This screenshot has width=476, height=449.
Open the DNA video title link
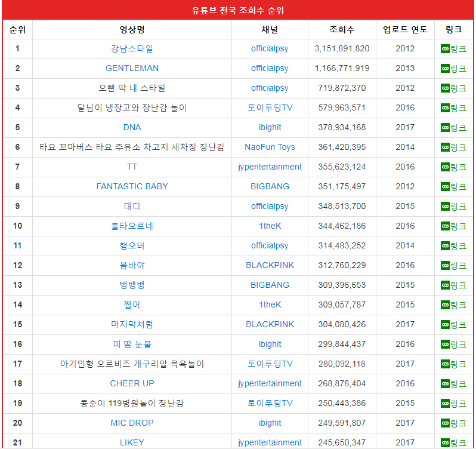click(132, 127)
